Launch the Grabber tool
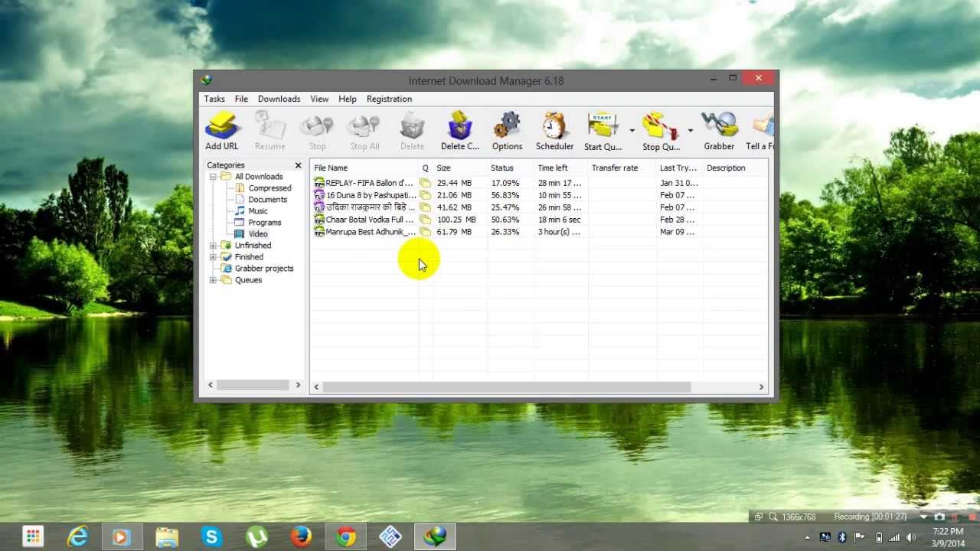 [x=719, y=131]
